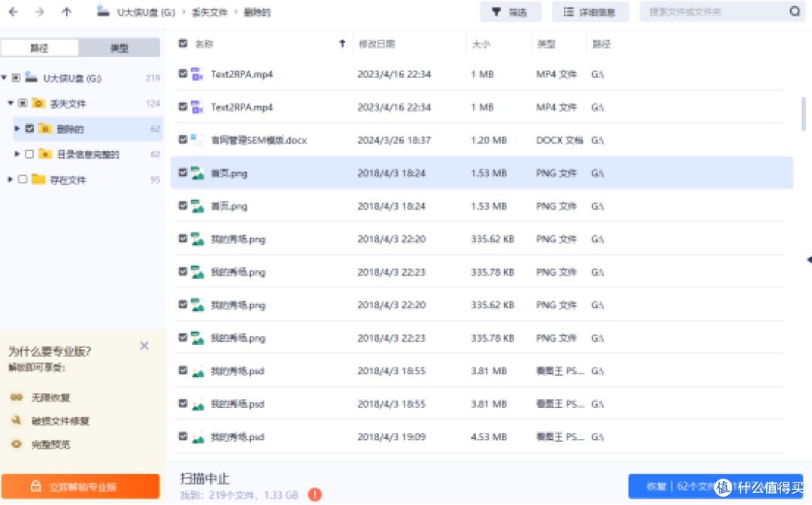Viewport: 812px width, 505px height.
Task: Click the date 2018/4/3 19:09
Action: click(392, 437)
